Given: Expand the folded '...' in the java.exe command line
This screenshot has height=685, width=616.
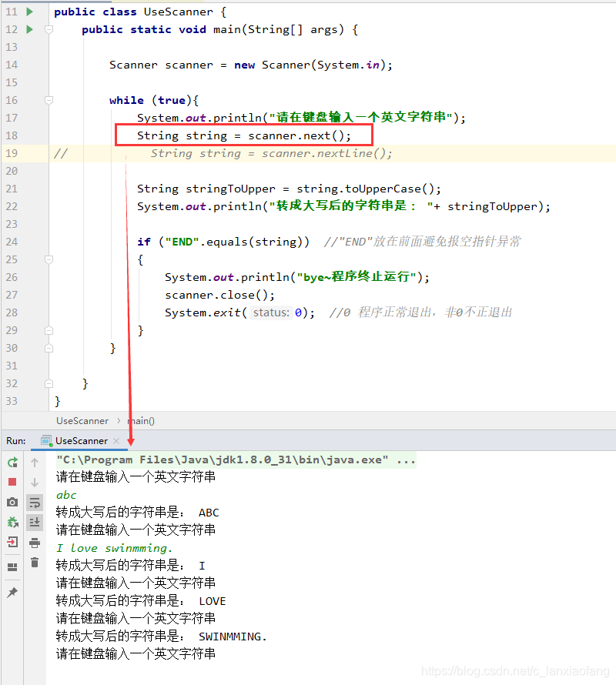Looking at the screenshot, I should (x=406, y=459).
